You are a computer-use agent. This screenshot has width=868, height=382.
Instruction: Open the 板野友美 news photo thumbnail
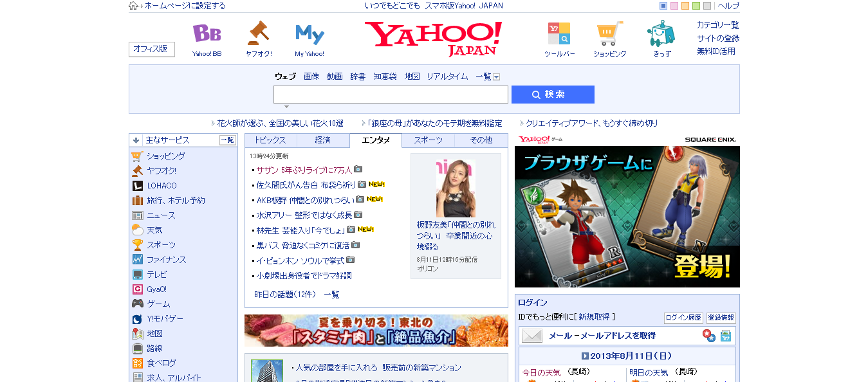pyautogui.click(x=456, y=188)
